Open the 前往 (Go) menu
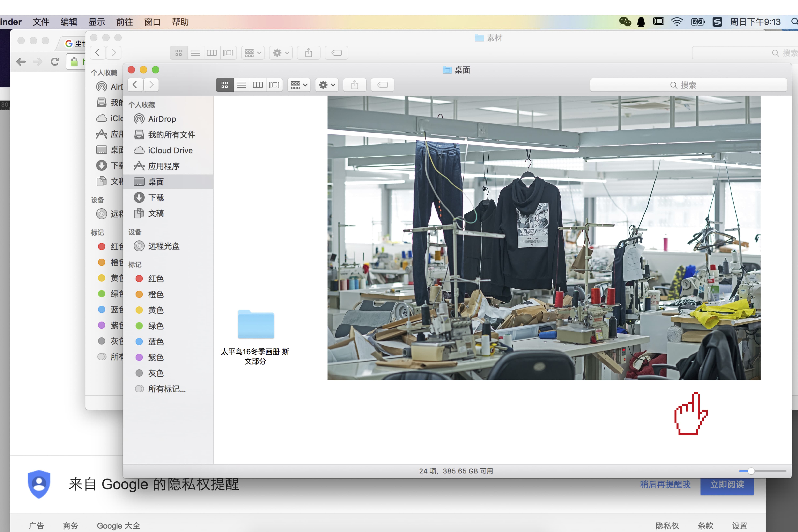This screenshot has height=532, width=798. (124, 22)
